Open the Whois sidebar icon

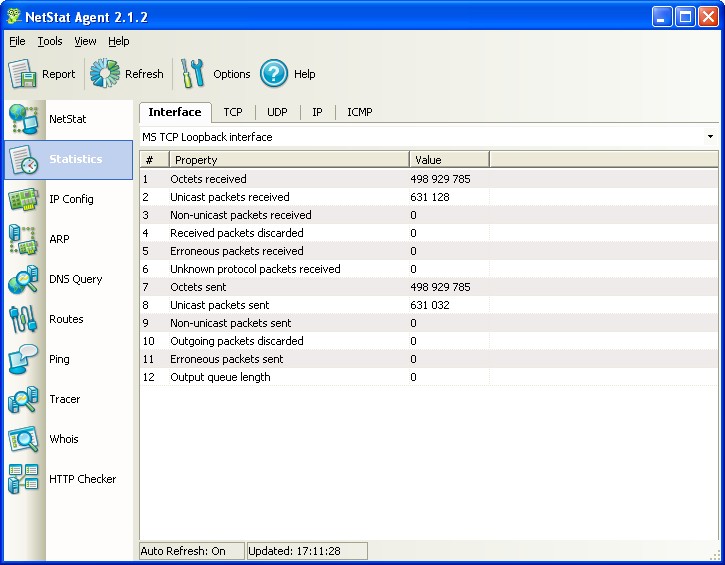point(23,439)
